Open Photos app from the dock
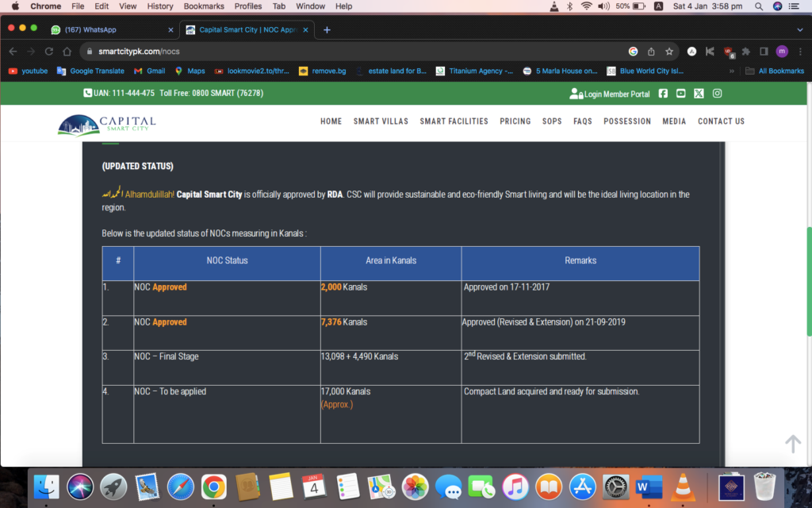 415,487
